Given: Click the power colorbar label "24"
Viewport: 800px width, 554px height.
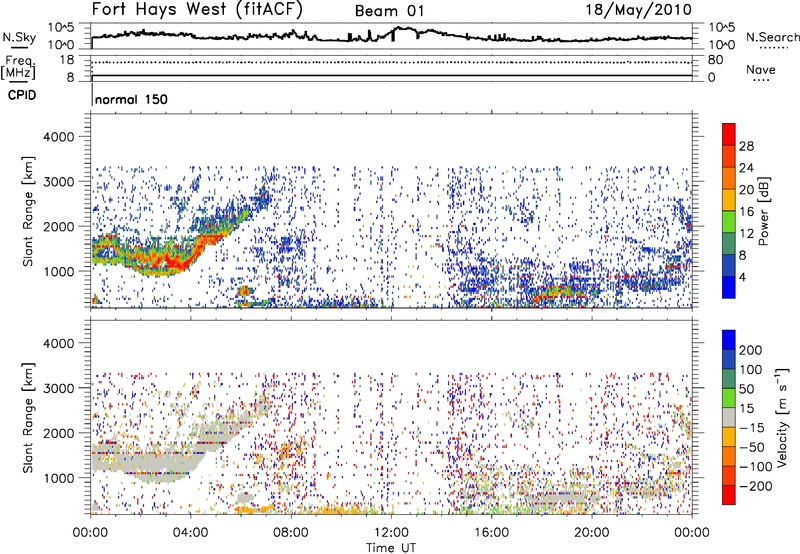Looking at the screenshot, I should tap(746, 168).
